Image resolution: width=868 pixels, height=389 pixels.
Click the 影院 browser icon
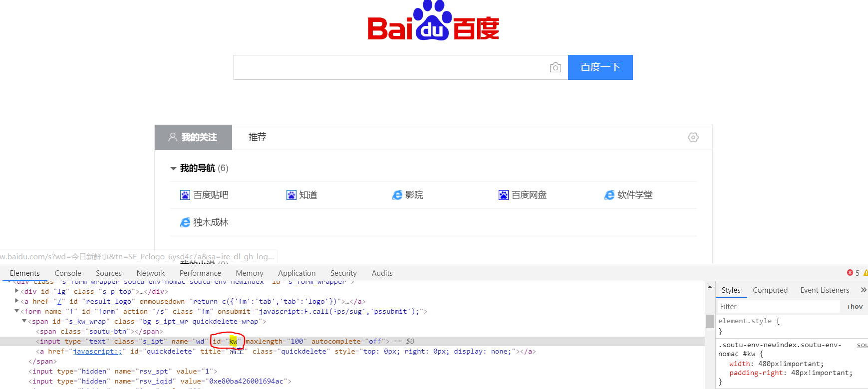coord(397,195)
